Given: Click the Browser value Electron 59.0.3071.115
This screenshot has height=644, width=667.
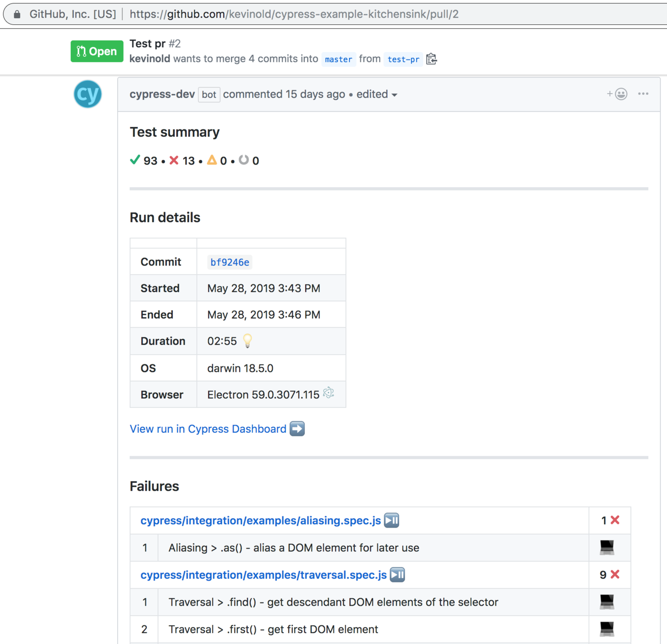Looking at the screenshot, I should tap(263, 395).
